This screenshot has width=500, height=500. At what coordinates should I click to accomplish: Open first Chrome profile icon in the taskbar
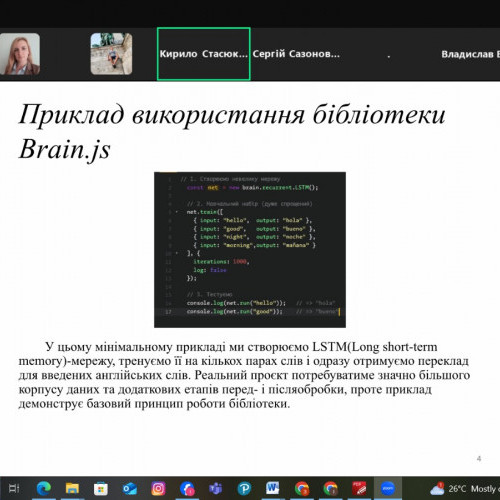point(302,489)
